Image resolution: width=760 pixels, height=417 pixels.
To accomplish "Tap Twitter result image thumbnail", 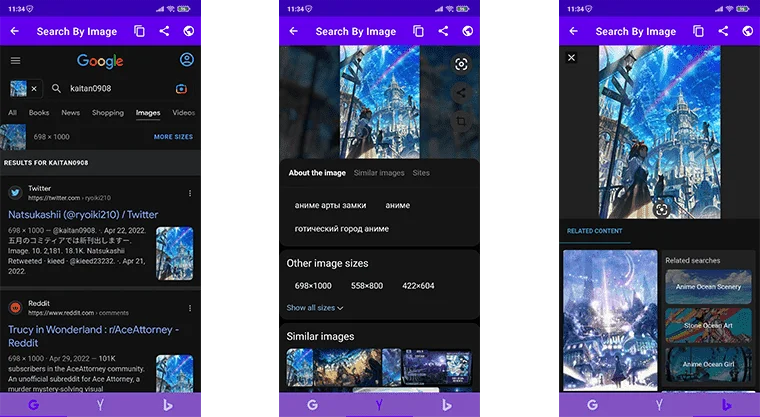I will click(174, 254).
